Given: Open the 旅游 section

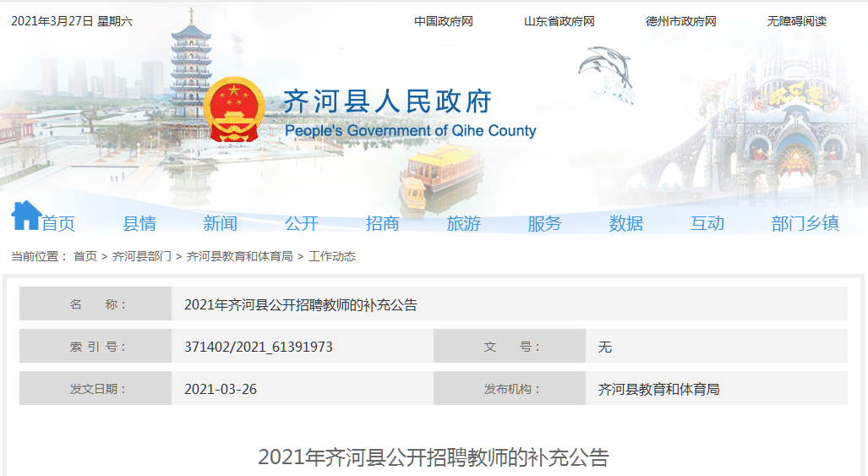Looking at the screenshot, I should (464, 223).
